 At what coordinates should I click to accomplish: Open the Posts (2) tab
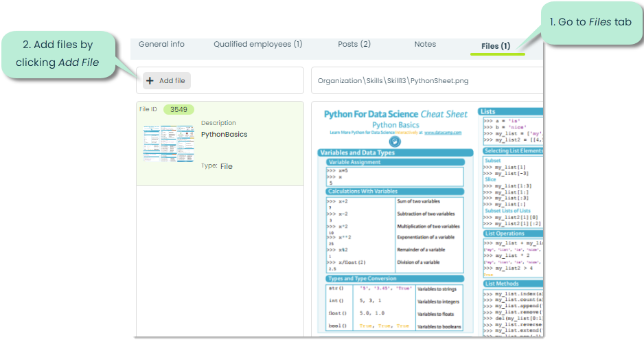point(354,44)
